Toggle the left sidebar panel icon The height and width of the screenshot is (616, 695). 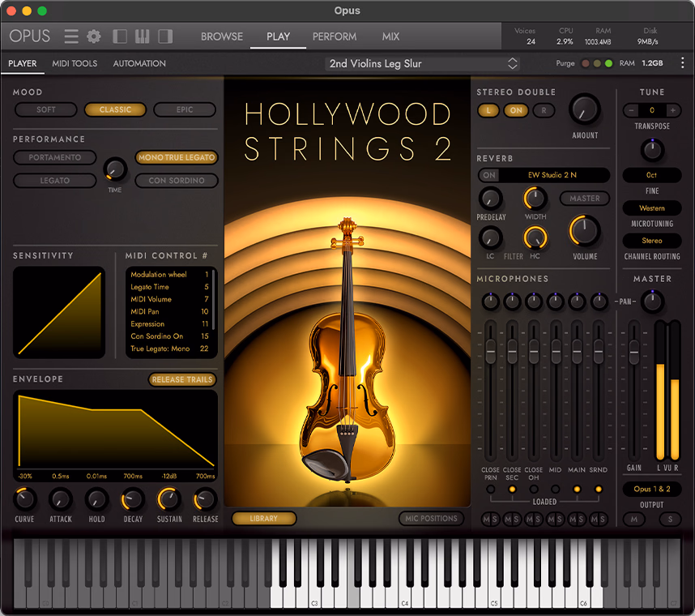[x=120, y=36]
